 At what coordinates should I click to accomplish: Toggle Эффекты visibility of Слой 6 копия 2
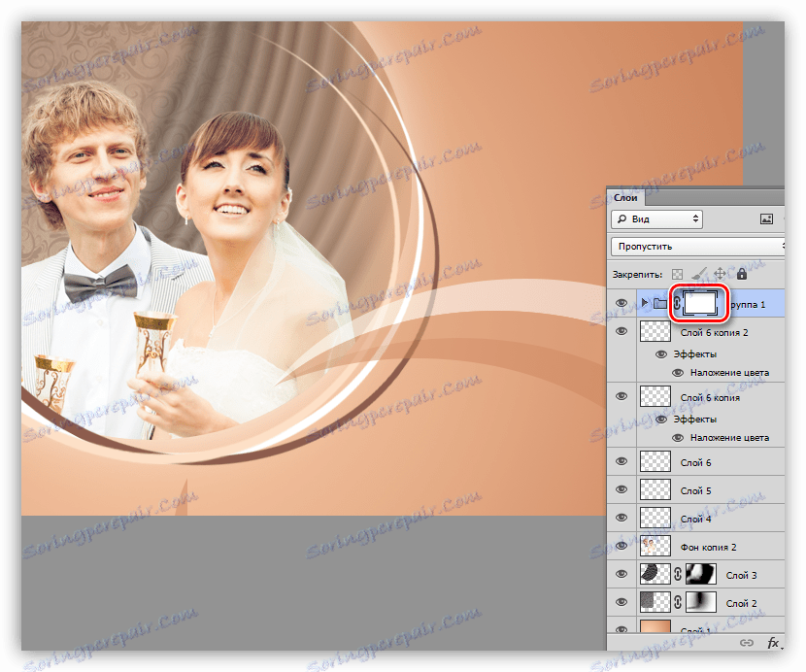pyautogui.click(x=661, y=353)
